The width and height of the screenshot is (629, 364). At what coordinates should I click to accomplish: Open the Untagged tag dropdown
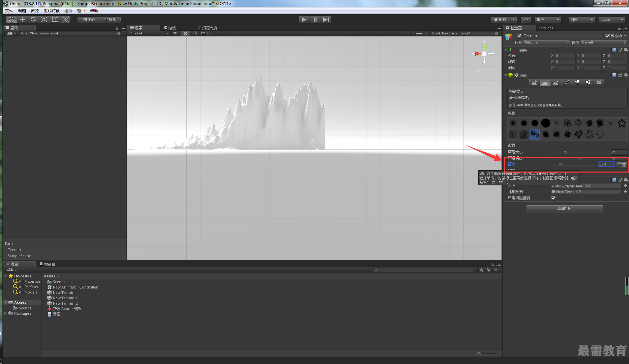[546, 42]
